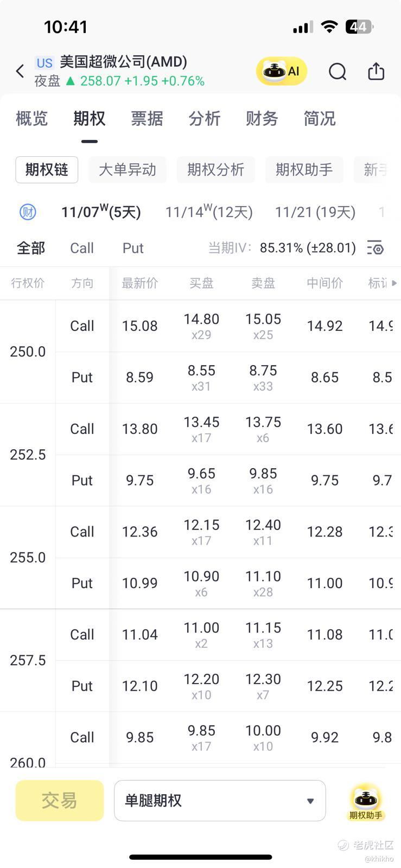
Task: Open the 期权助手 mascot icon
Action: [x=366, y=801]
